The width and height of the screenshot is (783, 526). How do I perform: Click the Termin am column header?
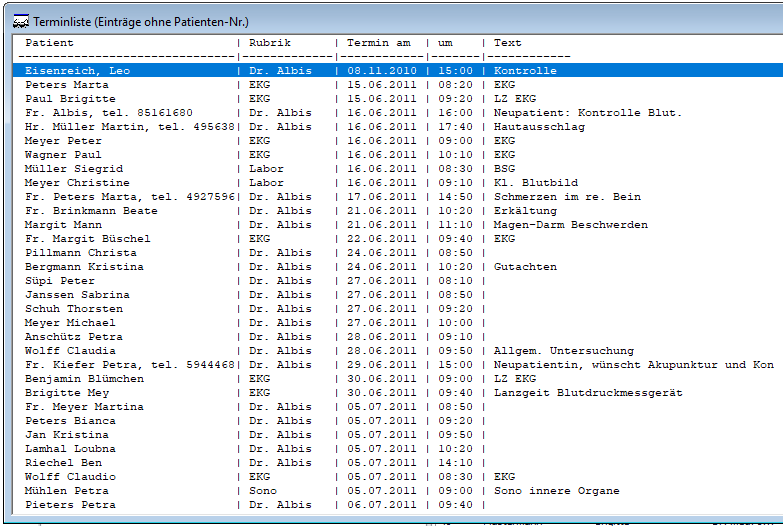click(x=379, y=42)
